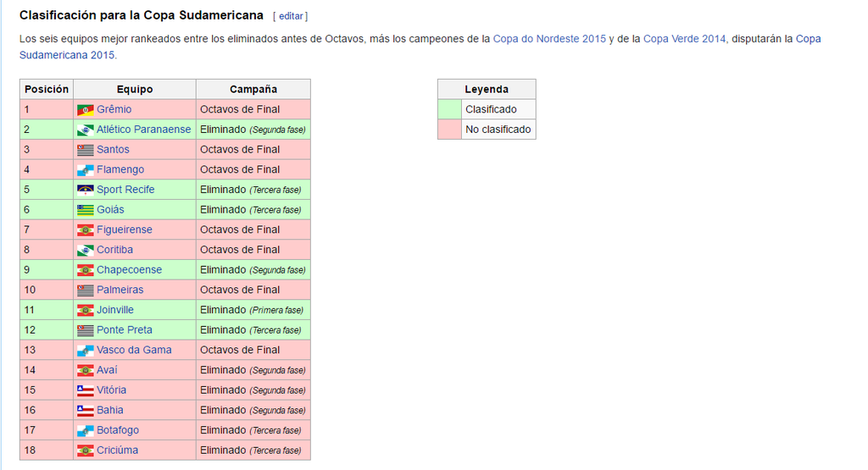Select the 'Clasificado' legend label
The height and width of the screenshot is (470, 868).
coord(491,109)
